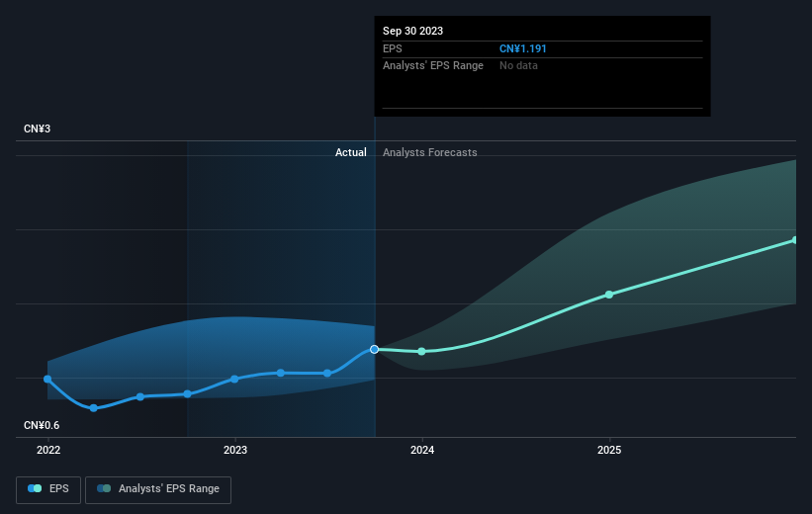This screenshot has width=812, height=514.
Task: Click the 2022 x-axis label
Action: click(48, 450)
